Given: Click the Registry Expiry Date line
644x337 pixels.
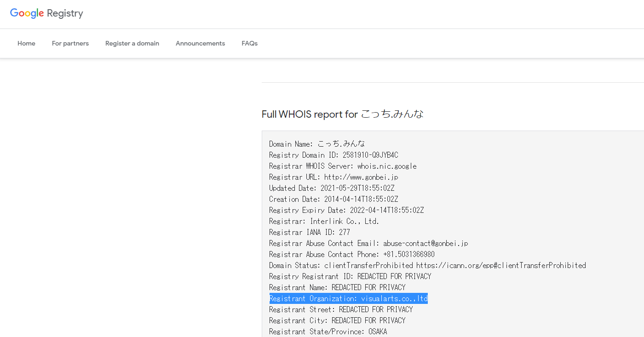Looking at the screenshot, I should [x=346, y=210].
